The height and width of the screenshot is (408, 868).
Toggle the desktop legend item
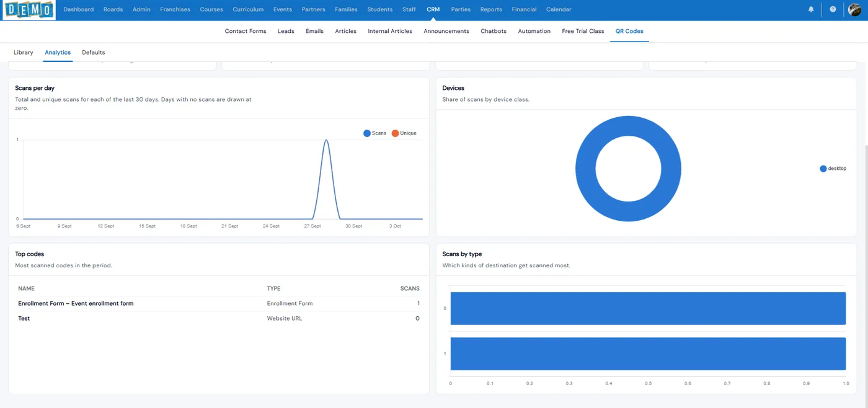point(833,169)
